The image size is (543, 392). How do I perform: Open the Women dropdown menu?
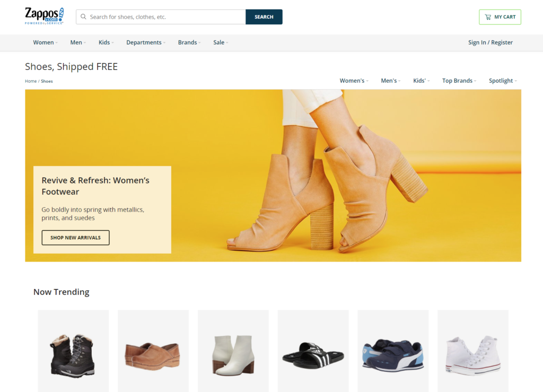pos(46,42)
